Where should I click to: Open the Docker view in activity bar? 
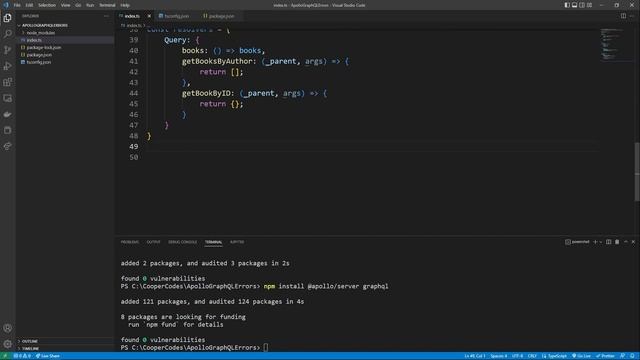[7, 114]
